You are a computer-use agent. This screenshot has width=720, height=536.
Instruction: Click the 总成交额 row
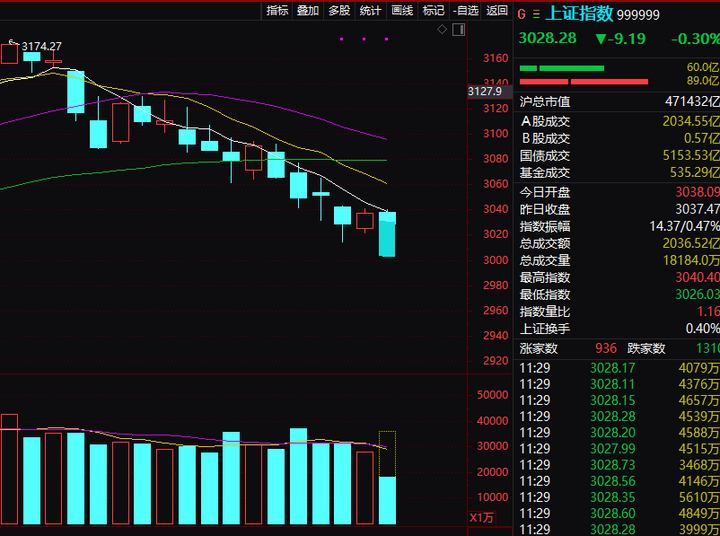tap(619, 243)
